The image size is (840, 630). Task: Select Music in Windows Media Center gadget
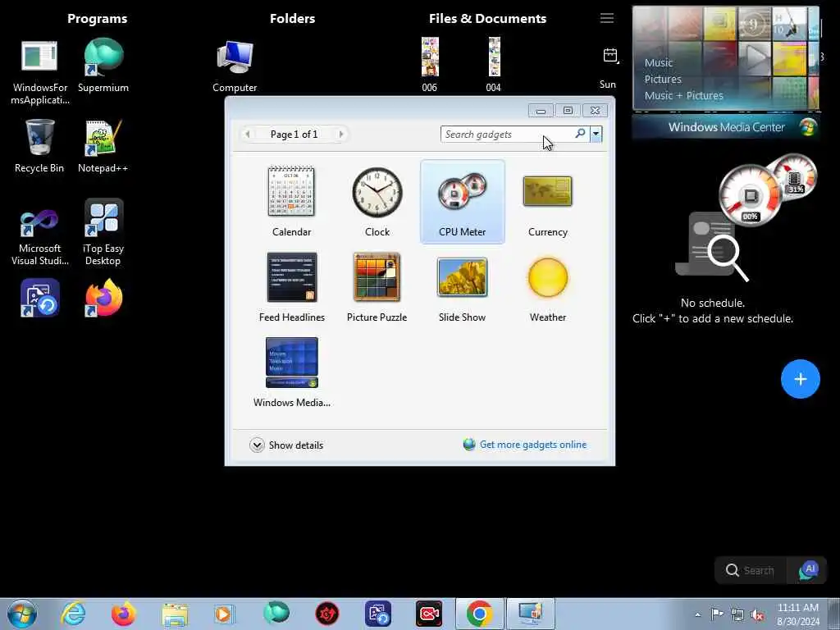coord(659,62)
